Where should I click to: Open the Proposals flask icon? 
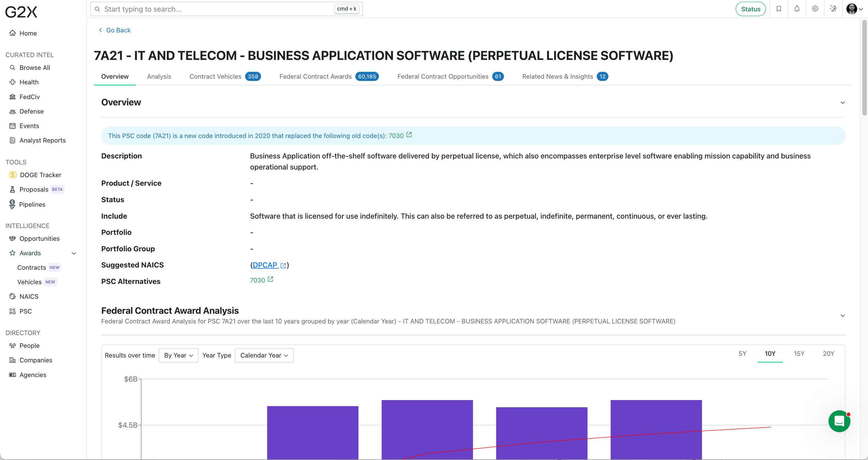tap(12, 190)
